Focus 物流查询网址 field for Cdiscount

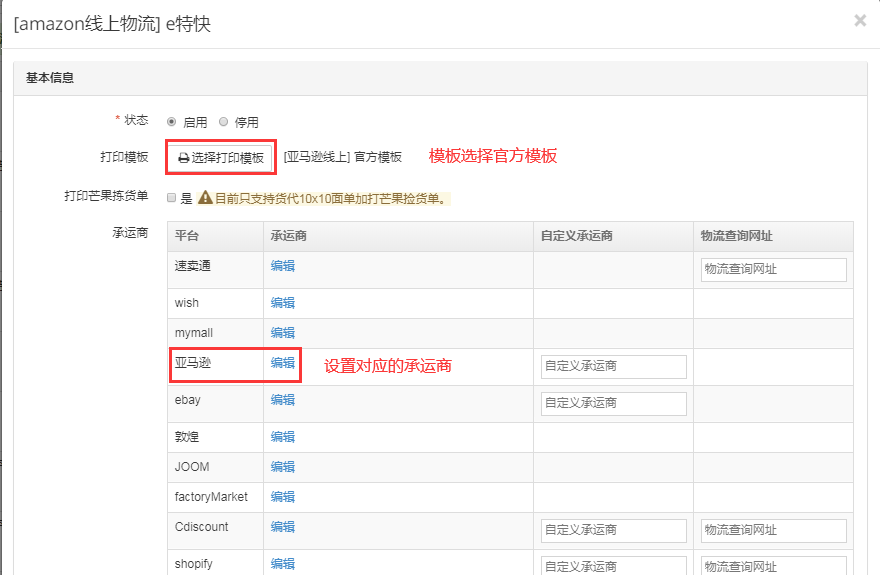click(x=773, y=530)
